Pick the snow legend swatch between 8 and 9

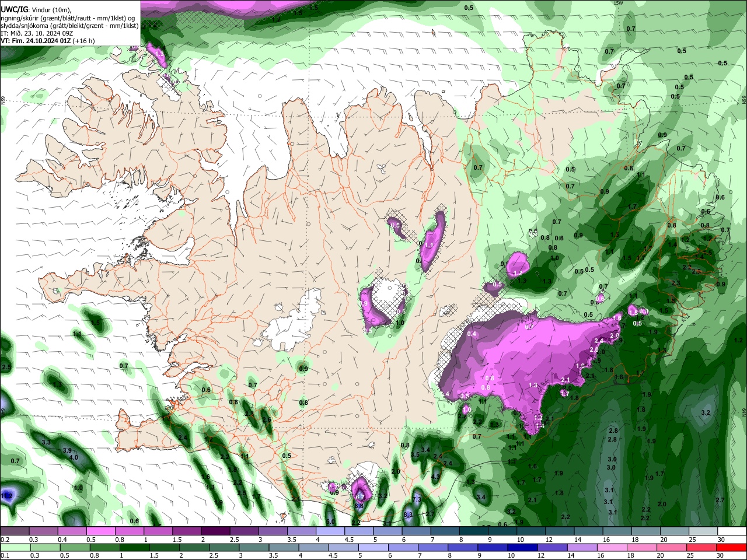click(x=474, y=531)
